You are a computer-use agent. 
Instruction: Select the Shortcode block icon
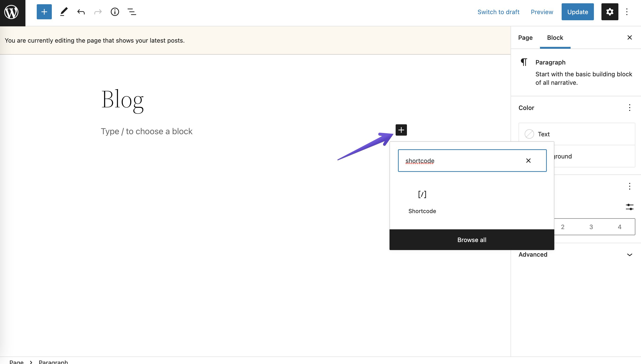tap(422, 194)
